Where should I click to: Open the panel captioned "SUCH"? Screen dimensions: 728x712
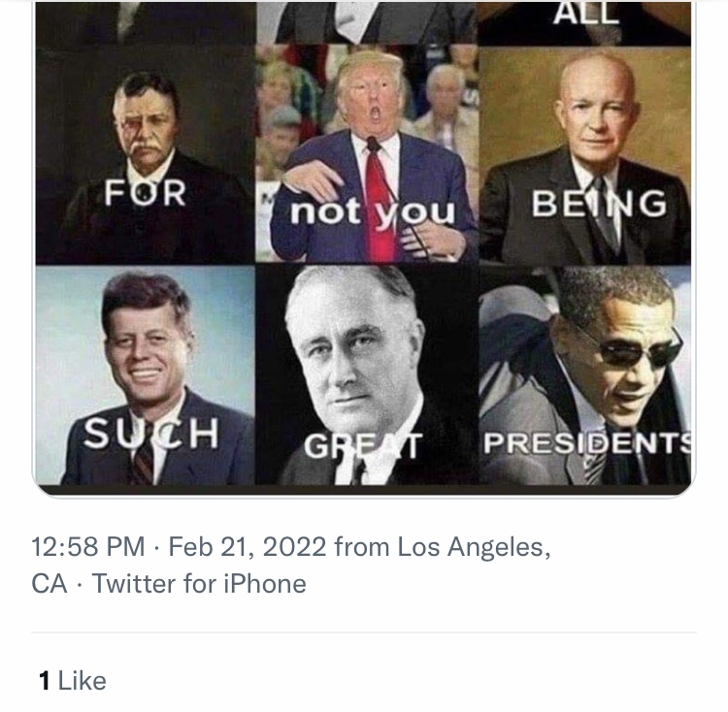[x=146, y=374]
